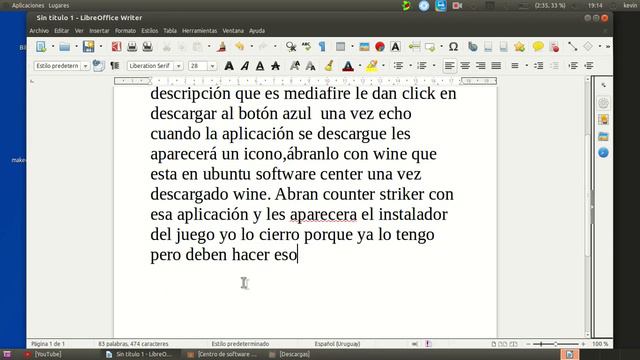Open the Print Preview icon
The image size is (640, 360).
(x=147, y=47)
